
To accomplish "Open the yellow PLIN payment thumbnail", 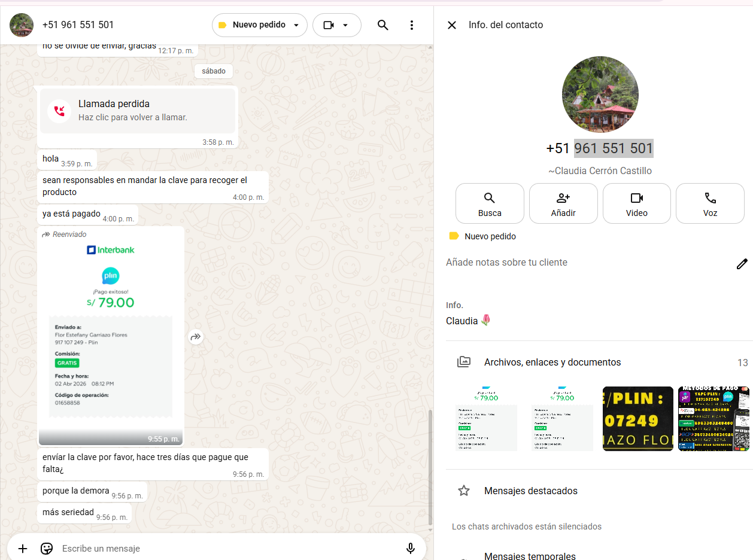I will coord(637,419).
